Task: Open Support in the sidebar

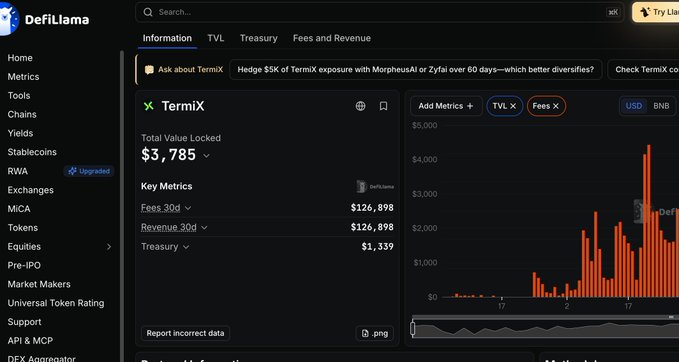Action: pyautogui.click(x=24, y=322)
